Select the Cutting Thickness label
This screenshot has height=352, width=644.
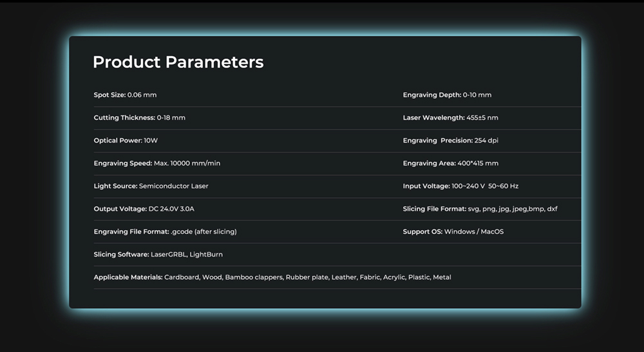point(124,118)
